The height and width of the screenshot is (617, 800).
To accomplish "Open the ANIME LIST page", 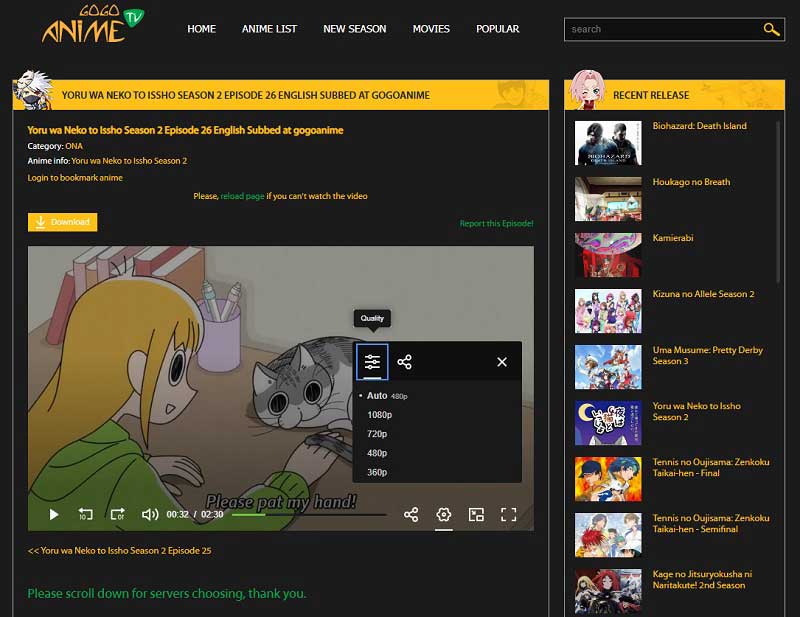I will click(269, 29).
